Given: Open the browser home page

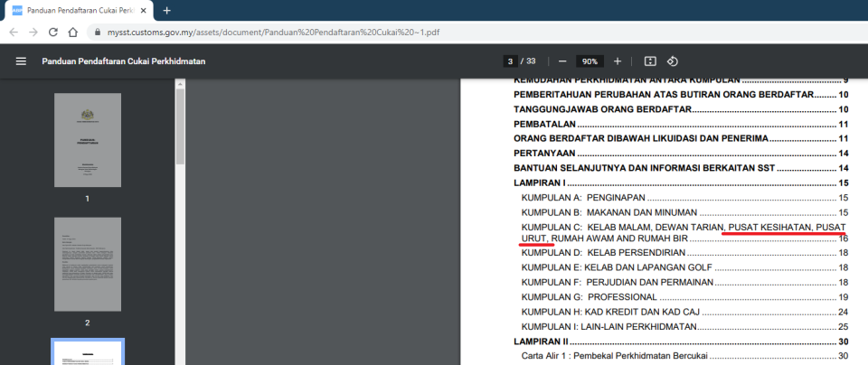Looking at the screenshot, I should 72,33.
